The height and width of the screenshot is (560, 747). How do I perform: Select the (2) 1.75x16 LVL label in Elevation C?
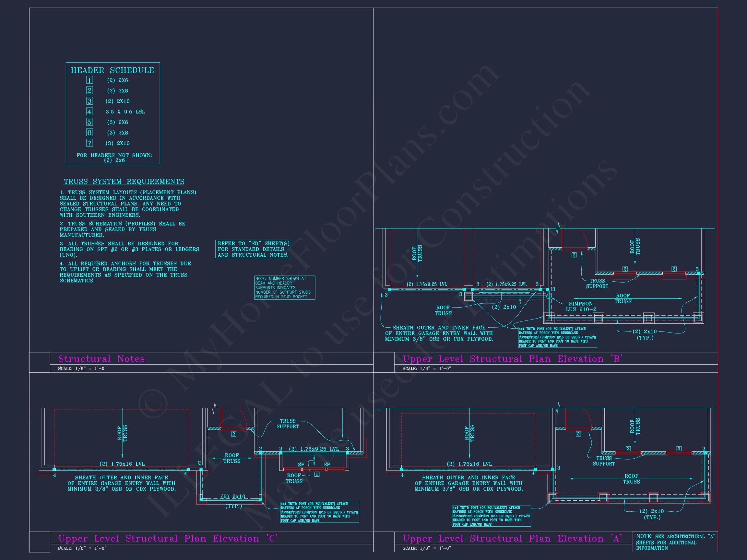coord(122,464)
